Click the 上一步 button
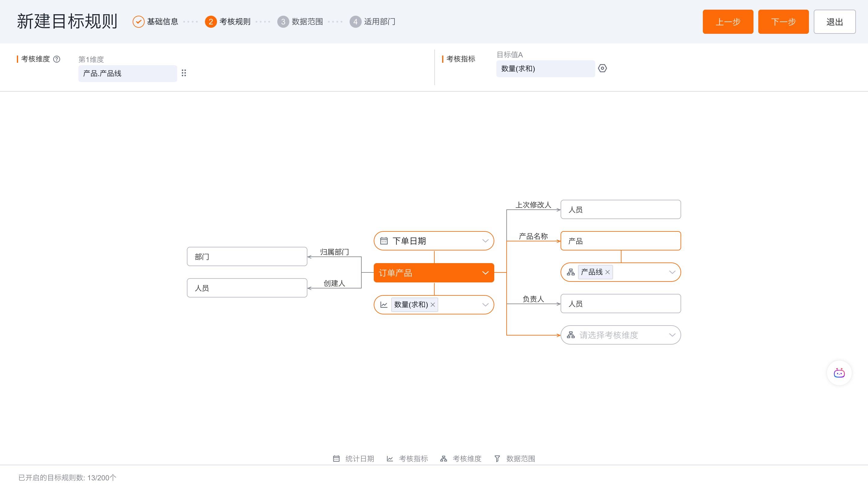 click(x=728, y=22)
